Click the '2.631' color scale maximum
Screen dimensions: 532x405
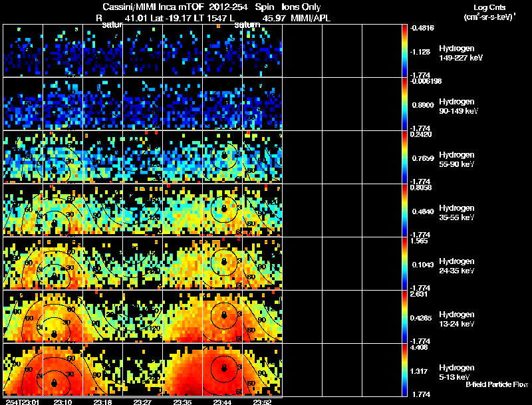[419, 295]
